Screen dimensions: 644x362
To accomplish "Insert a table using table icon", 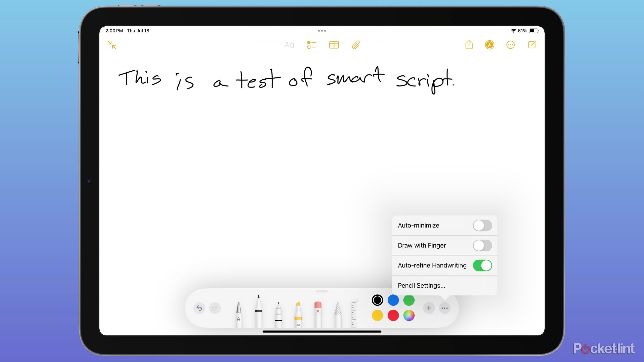I will tap(334, 45).
